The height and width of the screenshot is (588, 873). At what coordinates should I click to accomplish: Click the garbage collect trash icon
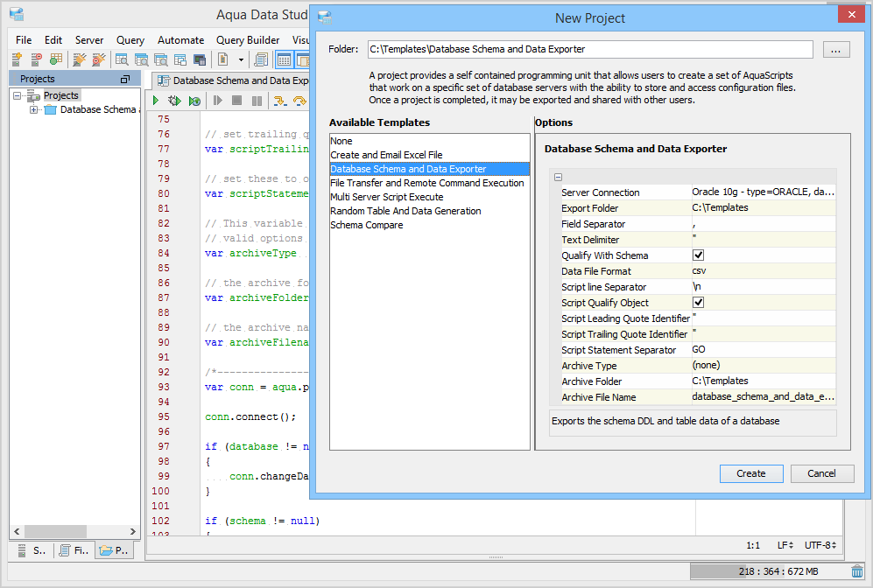click(856, 571)
